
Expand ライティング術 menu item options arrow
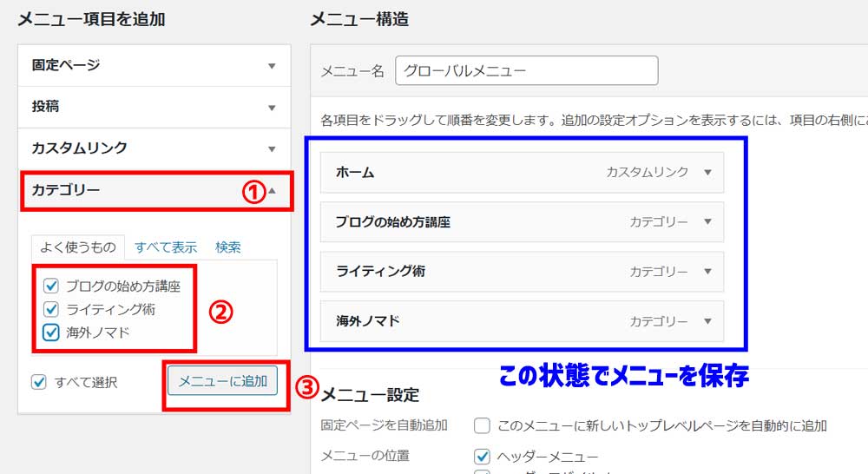pyautogui.click(x=707, y=272)
